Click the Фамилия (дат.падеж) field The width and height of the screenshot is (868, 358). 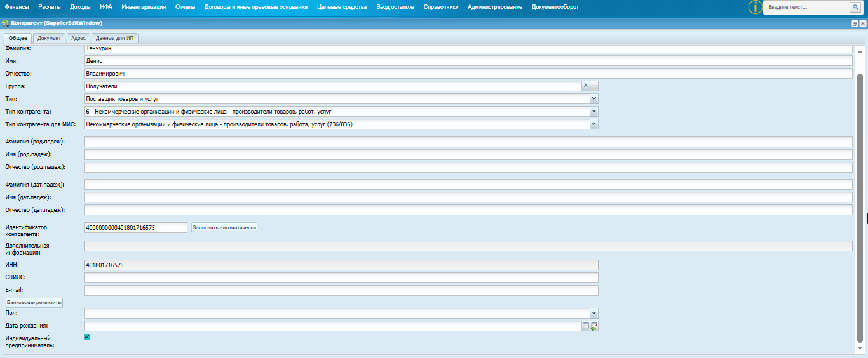click(468, 184)
